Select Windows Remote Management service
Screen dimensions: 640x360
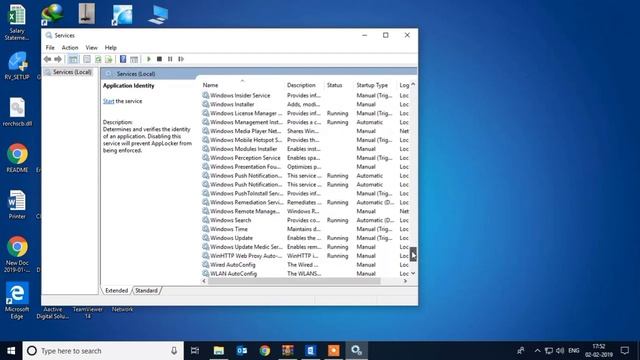(306, 211)
